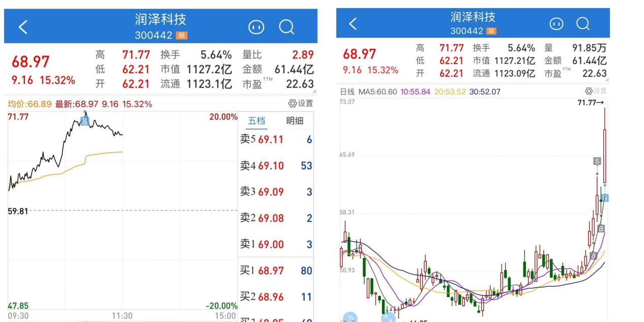
Task: Tap the blue double-chevron button under K-line chart
Action: 350,317
